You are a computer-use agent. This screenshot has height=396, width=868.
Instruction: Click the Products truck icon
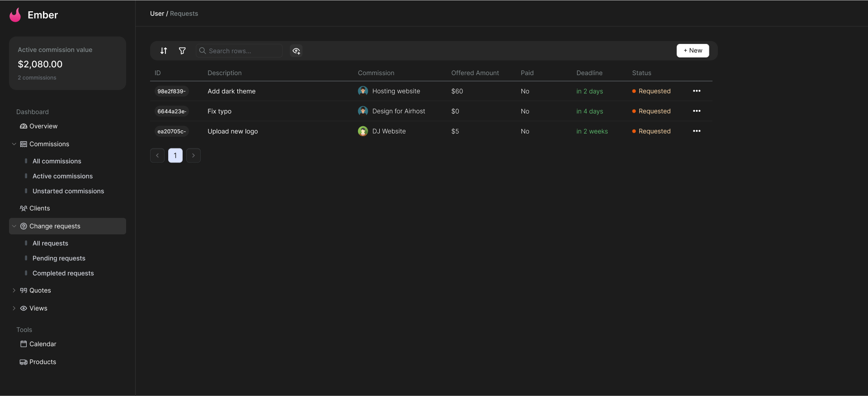coord(24,362)
